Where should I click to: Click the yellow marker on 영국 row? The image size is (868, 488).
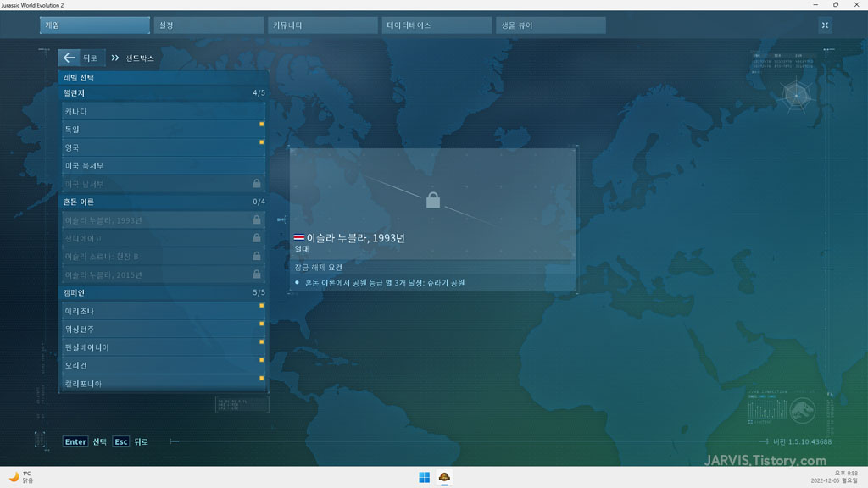coord(262,142)
